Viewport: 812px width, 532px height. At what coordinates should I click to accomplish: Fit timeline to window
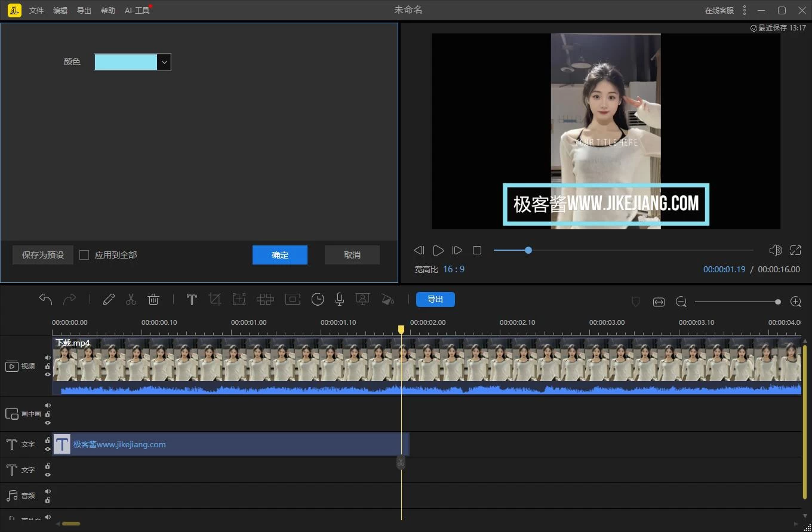(x=659, y=302)
